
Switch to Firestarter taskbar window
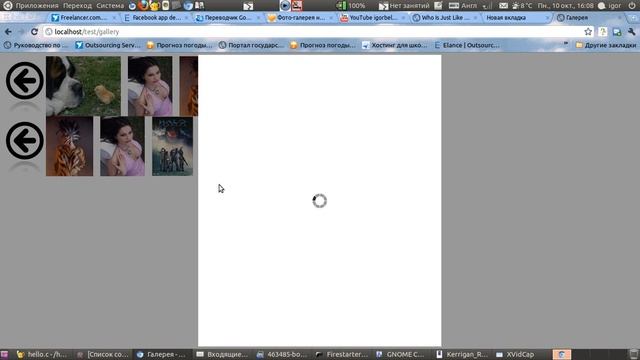point(342,354)
